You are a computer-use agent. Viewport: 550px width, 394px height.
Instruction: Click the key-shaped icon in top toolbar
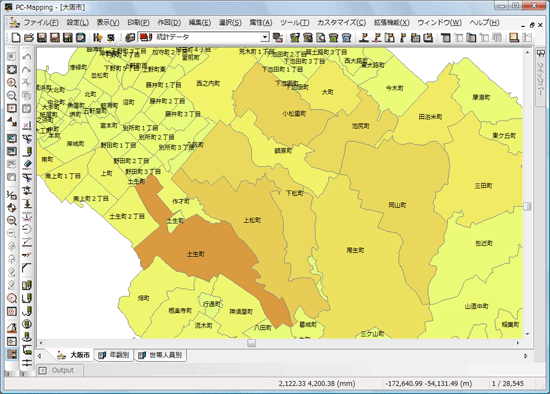pyautogui.click(x=403, y=37)
